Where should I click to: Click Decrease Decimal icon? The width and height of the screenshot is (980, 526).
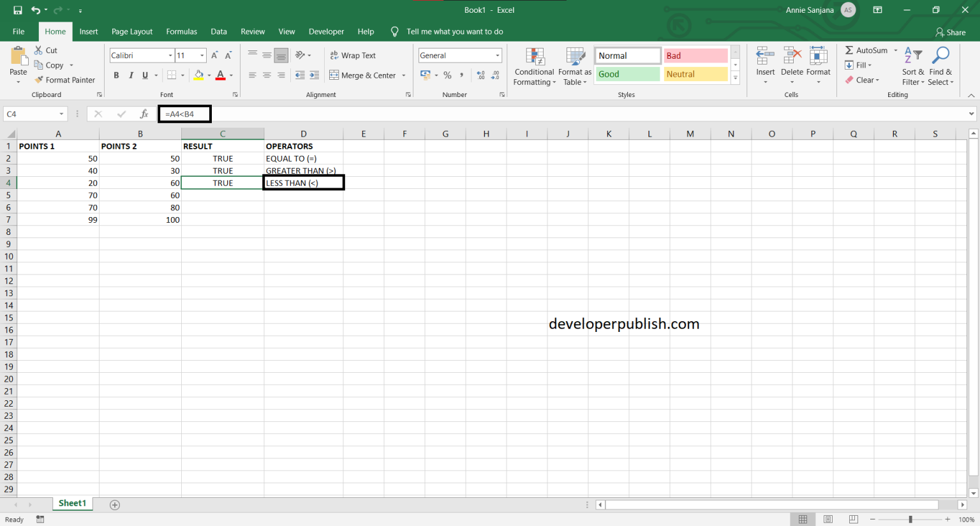pos(496,75)
